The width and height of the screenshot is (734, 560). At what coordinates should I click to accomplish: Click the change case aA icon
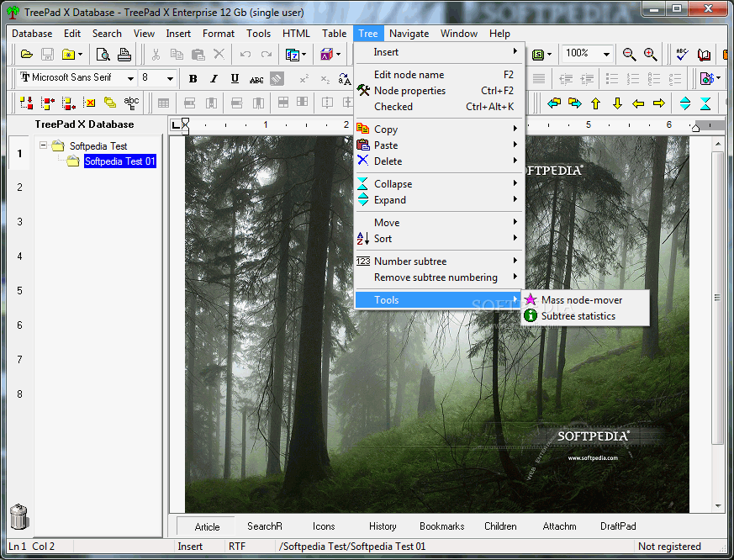coord(344,79)
